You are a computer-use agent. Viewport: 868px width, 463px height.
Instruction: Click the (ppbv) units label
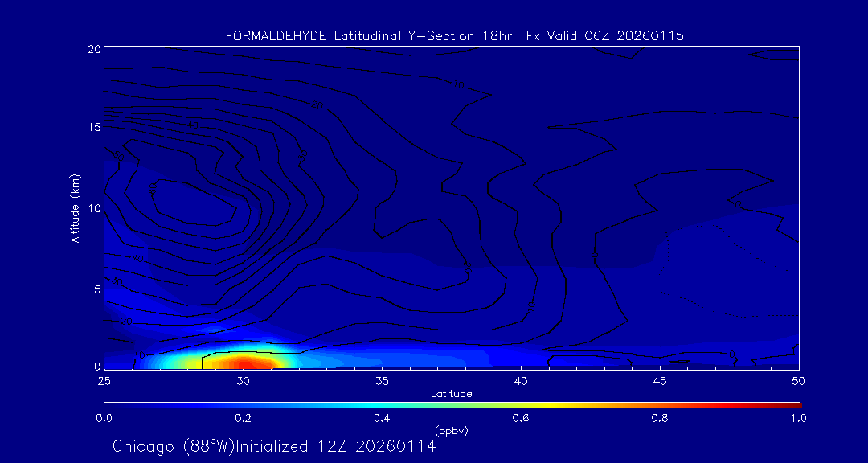point(451,431)
